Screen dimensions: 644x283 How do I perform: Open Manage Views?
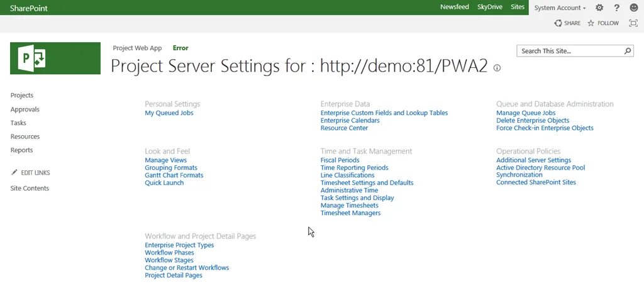tap(165, 160)
